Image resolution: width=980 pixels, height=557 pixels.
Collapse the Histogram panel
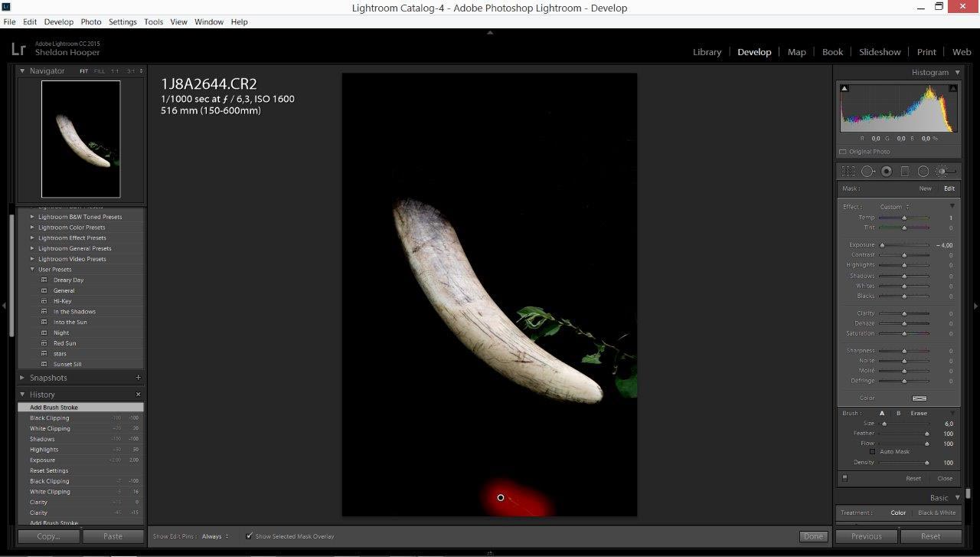957,72
